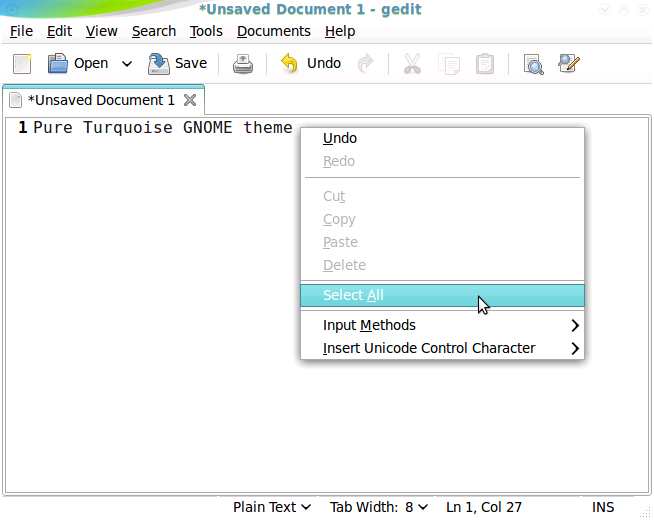Screen dimensions: 654x523
Task: Click the Paste clipboard icon
Action: tap(485, 64)
